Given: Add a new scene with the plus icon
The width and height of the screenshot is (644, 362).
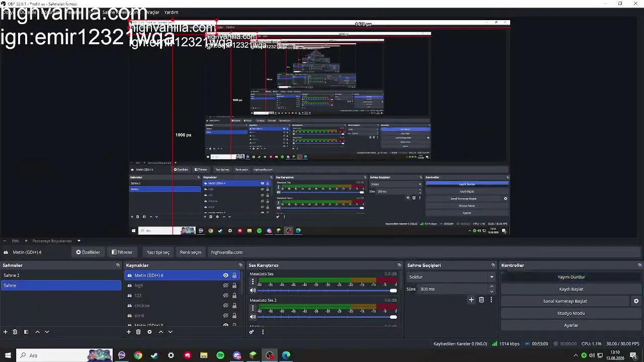Looking at the screenshot, I should [6, 332].
